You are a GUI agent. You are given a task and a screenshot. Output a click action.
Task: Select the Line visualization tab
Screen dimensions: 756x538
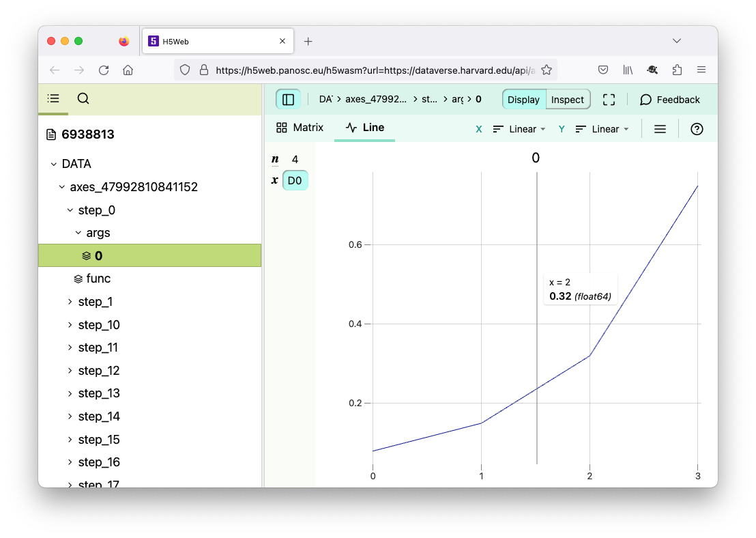pyautogui.click(x=364, y=128)
